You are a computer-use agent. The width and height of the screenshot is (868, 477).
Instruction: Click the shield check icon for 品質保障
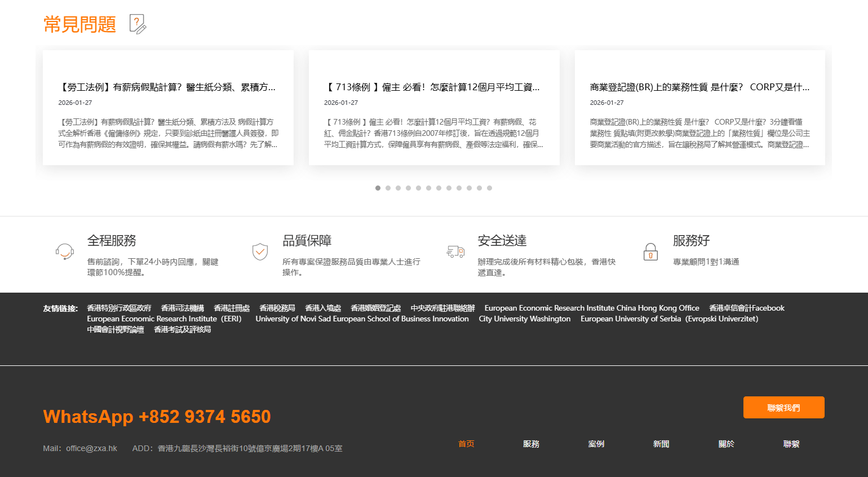pyautogui.click(x=260, y=251)
